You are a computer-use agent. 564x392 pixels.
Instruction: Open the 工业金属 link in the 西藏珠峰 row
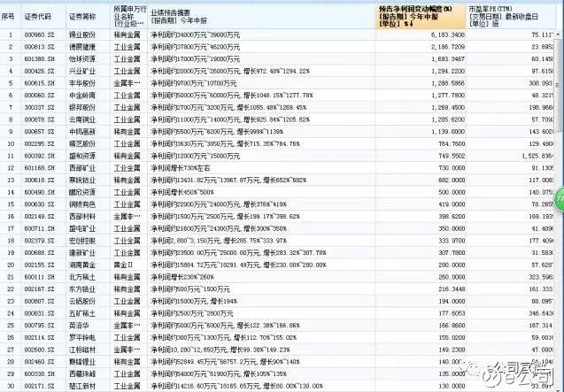127,373
